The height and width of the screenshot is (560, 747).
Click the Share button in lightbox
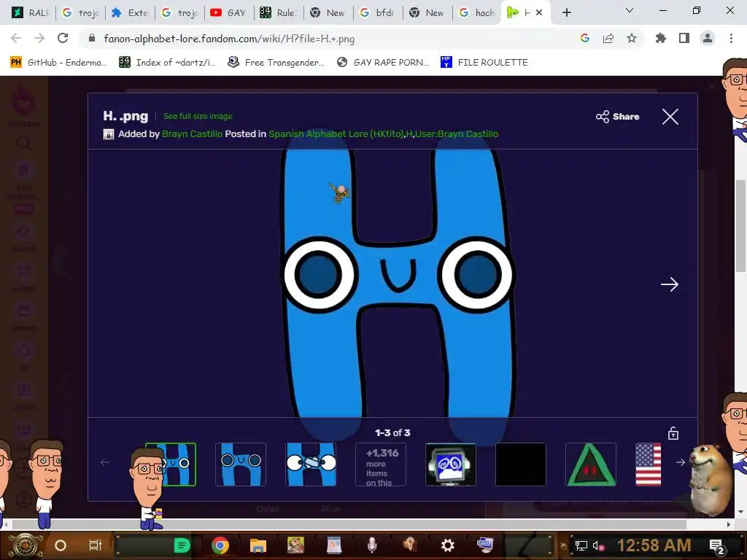point(617,117)
